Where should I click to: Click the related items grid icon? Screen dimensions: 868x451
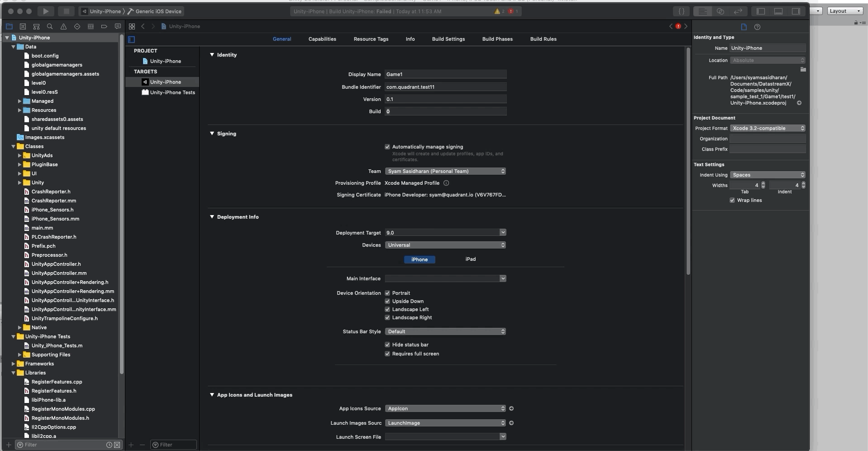click(132, 26)
